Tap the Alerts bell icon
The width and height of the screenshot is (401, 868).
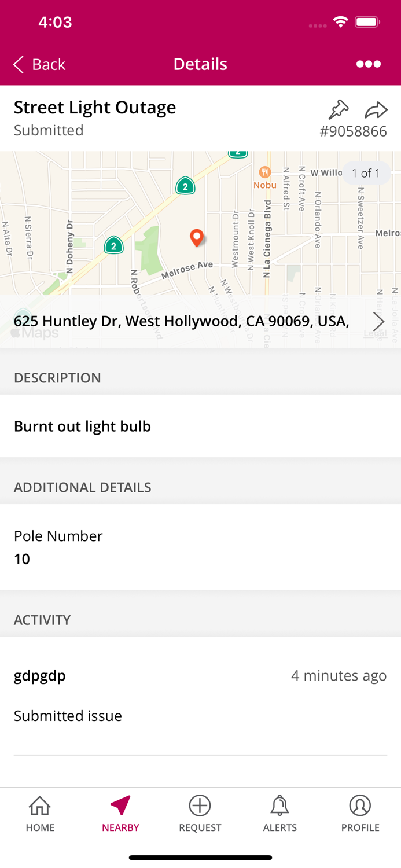coord(280,806)
